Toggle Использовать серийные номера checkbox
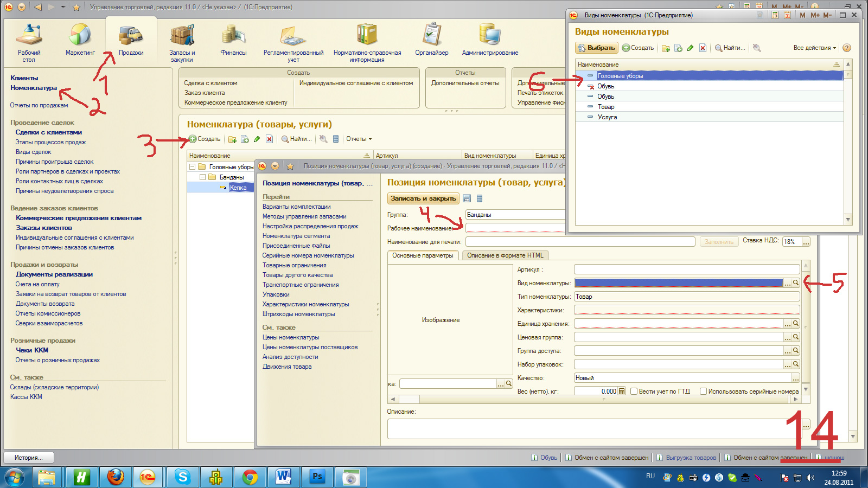The height and width of the screenshot is (488, 868). tap(703, 391)
